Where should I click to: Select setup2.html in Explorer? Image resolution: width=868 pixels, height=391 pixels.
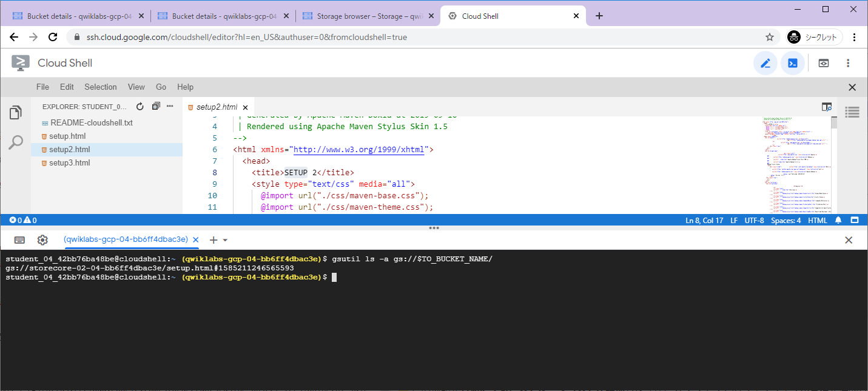tap(107, 150)
